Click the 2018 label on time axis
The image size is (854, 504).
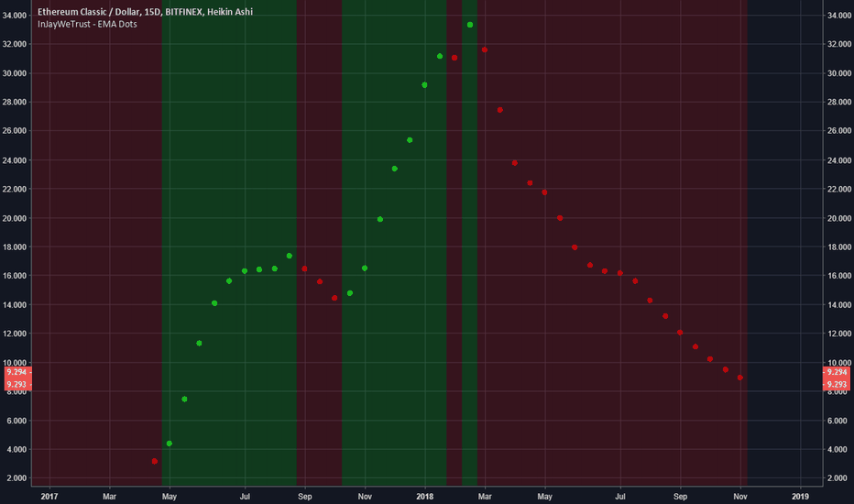(x=425, y=497)
